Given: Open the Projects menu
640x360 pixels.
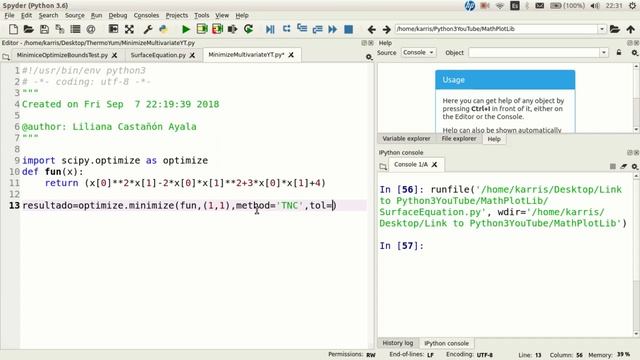Looking at the screenshot, I should pos(177,16).
